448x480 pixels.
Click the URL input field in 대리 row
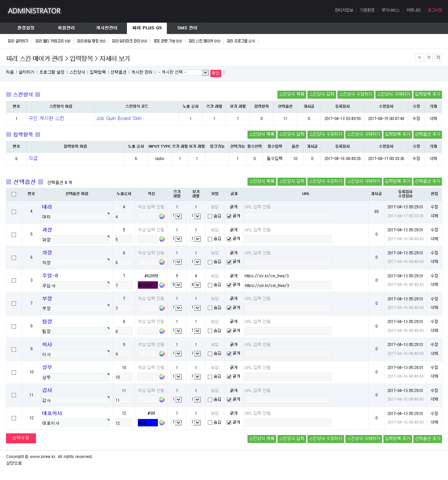coord(288,216)
